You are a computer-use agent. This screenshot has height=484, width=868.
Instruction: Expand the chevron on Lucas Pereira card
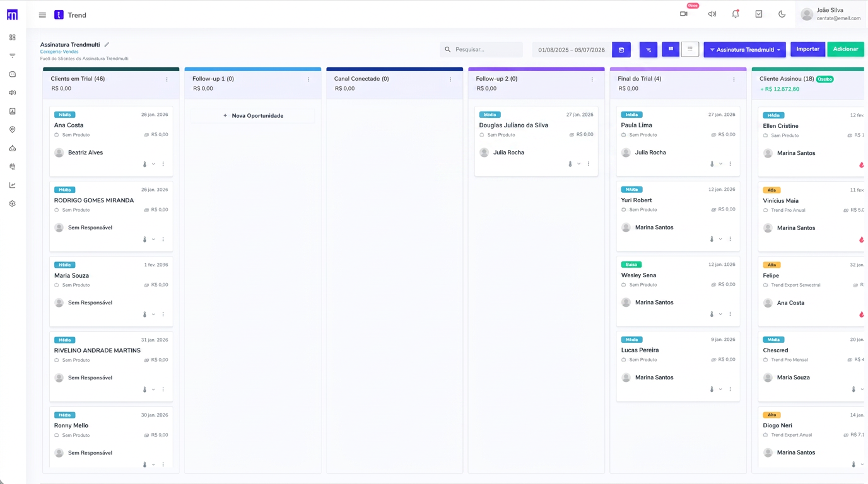click(720, 389)
